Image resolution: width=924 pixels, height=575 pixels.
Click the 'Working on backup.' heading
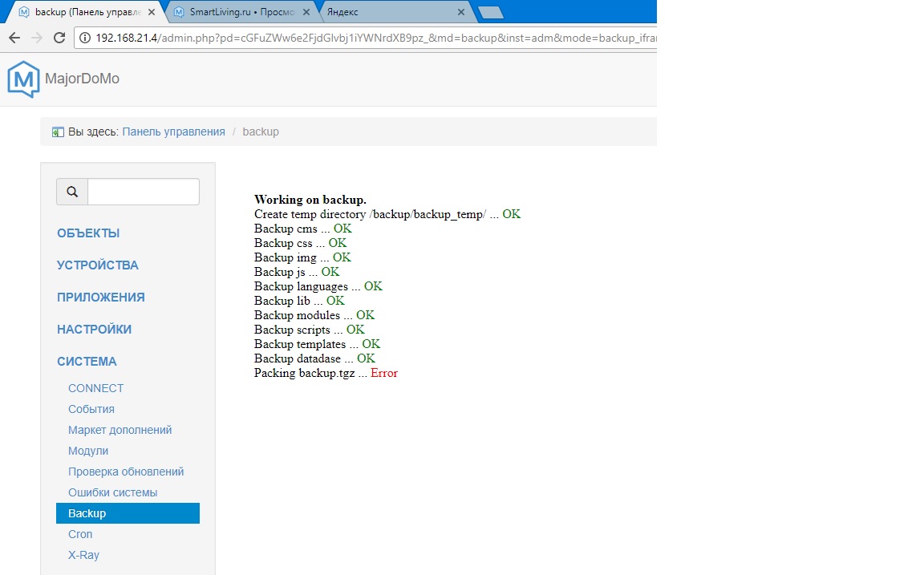[310, 200]
